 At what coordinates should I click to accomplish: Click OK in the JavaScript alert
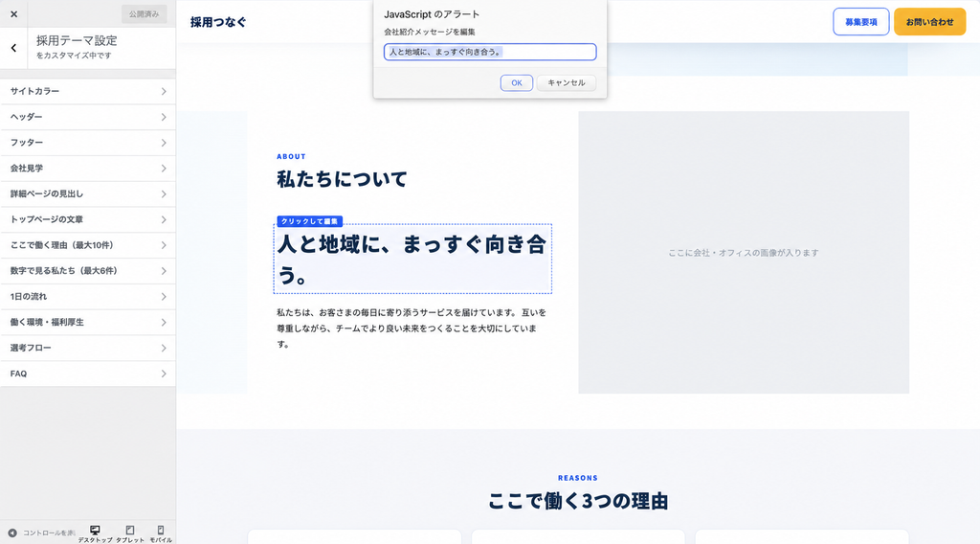click(516, 82)
